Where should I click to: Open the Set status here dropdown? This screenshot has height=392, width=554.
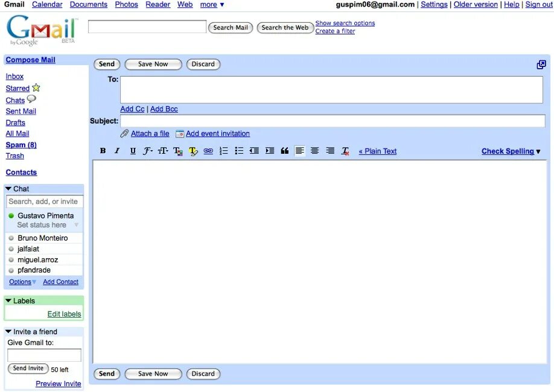76,225
